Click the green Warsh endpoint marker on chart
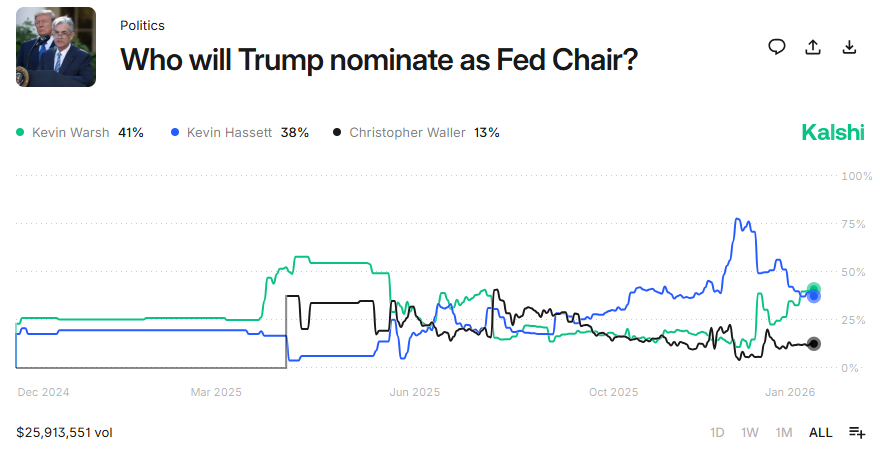The width and height of the screenshot is (888, 449). pyautogui.click(x=814, y=289)
